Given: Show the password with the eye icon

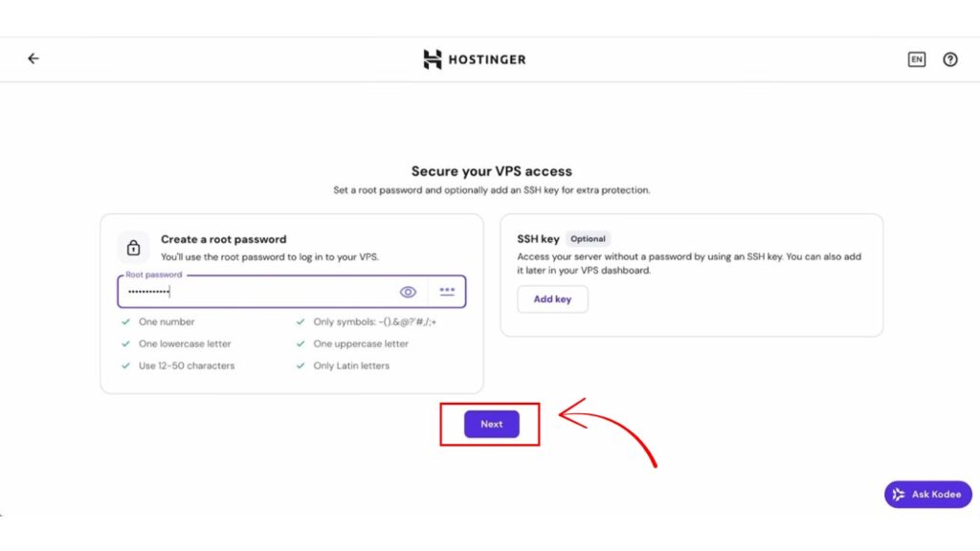Looking at the screenshot, I should click(409, 292).
